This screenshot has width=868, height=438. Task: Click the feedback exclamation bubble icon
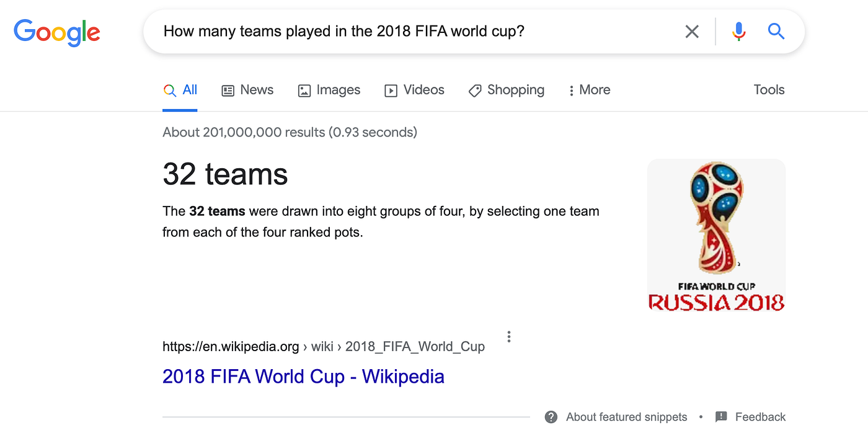(x=721, y=417)
